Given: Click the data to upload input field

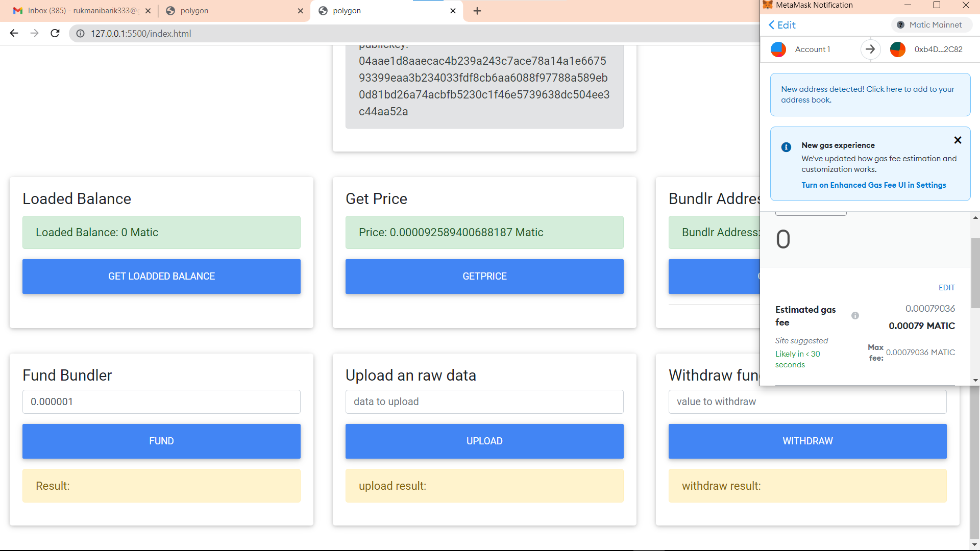Looking at the screenshot, I should pyautogui.click(x=484, y=402).
